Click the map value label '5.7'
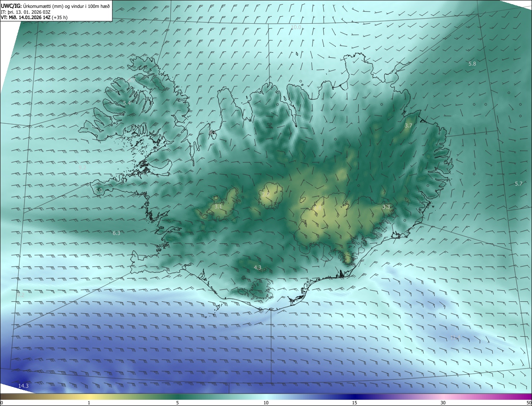 tap(518, 183)
